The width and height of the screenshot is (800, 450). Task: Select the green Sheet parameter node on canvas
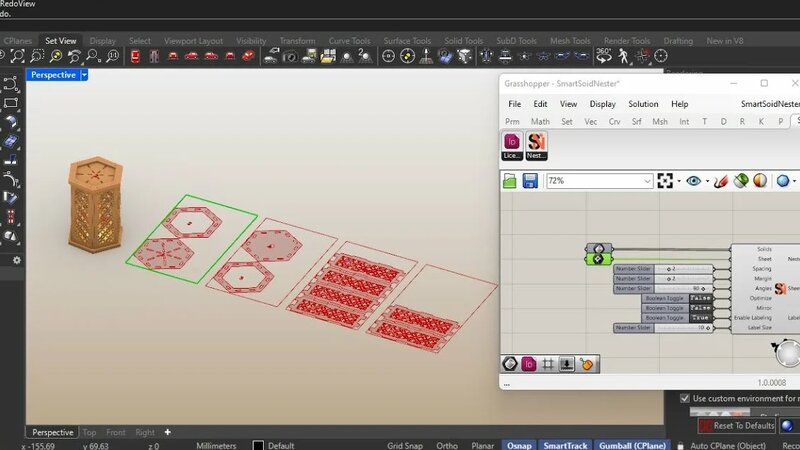pos(598,259)
